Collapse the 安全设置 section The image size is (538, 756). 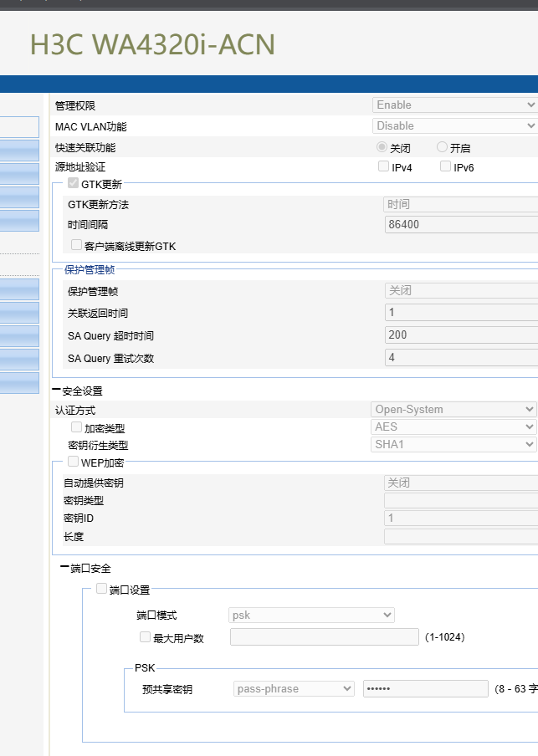coord(57,391)
